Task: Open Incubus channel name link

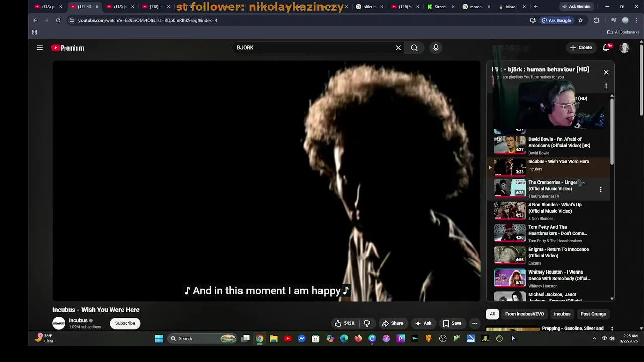Action: (x=78, y=320)
